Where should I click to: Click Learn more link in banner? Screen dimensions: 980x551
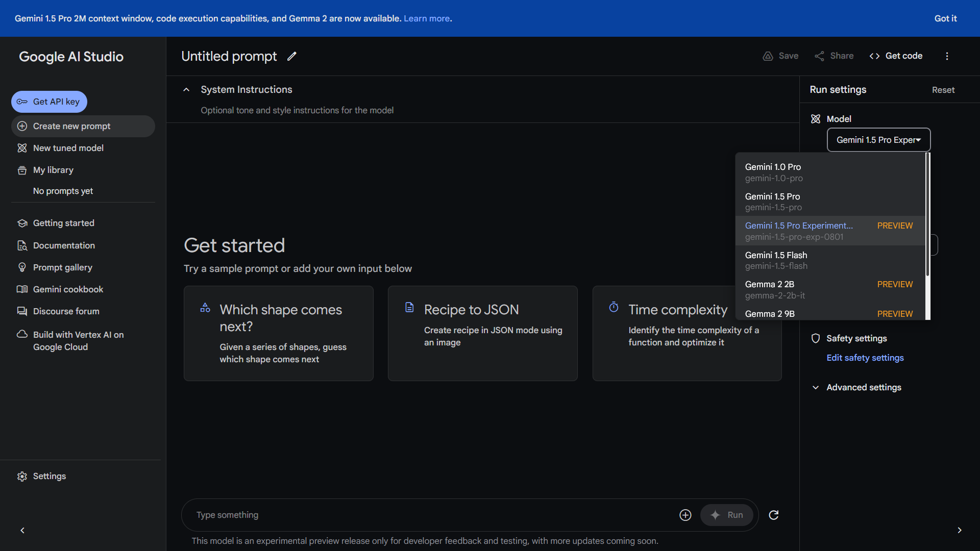point(427,18)
